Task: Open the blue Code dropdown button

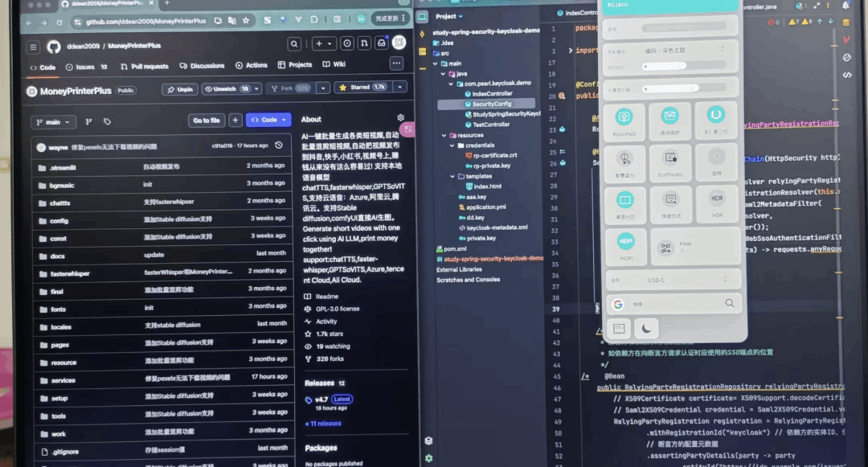Action: coord(268,120)
